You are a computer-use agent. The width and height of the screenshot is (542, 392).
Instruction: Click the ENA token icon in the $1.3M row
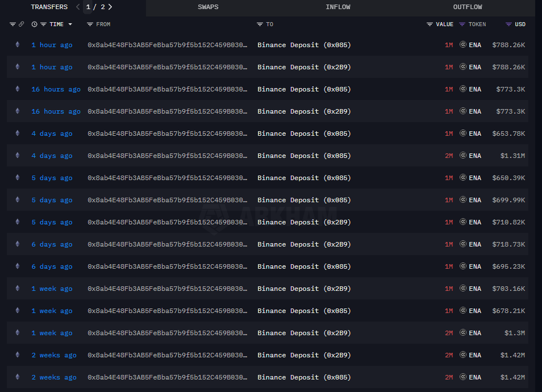(x=463, y=332)
